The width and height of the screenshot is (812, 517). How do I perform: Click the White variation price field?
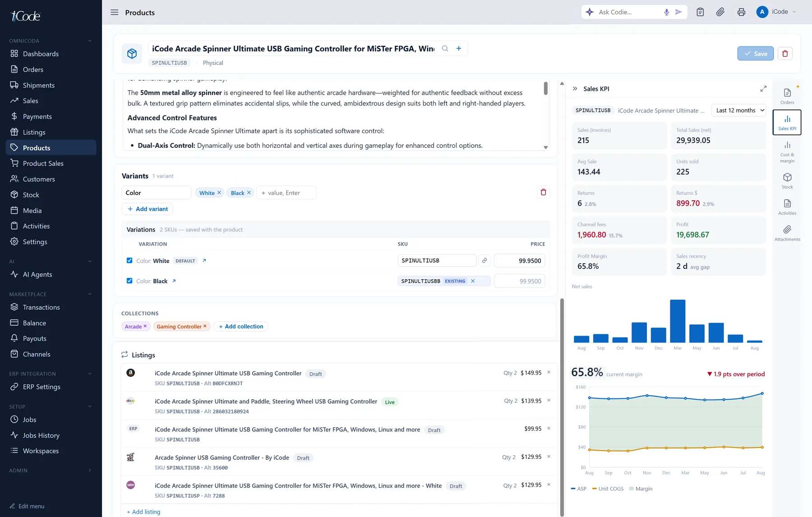point(520,260)
